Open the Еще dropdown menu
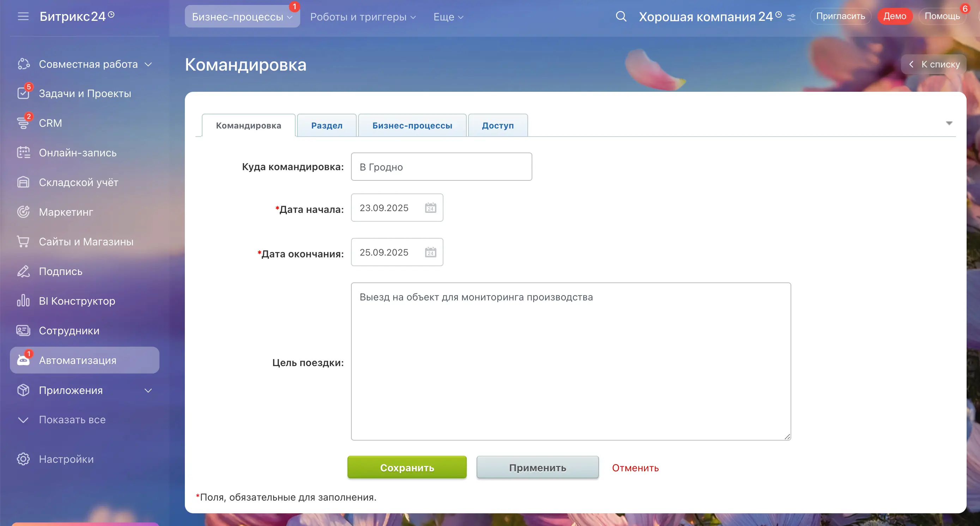980x526 pixels. click(448, 17)
